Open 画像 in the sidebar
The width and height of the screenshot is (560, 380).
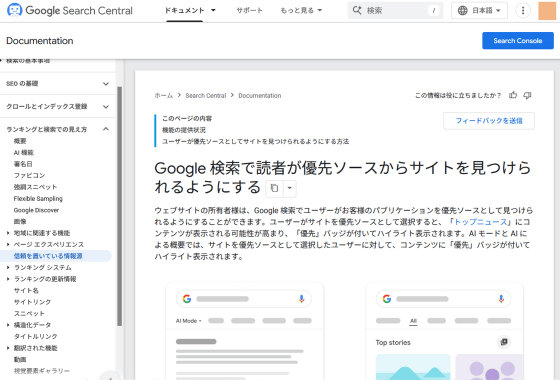(x=20, y=221)
